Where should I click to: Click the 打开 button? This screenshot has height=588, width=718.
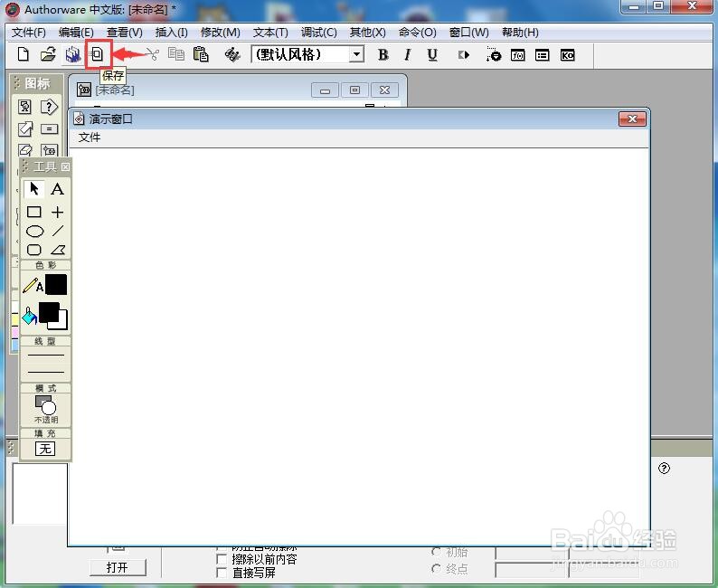[118, 568]
